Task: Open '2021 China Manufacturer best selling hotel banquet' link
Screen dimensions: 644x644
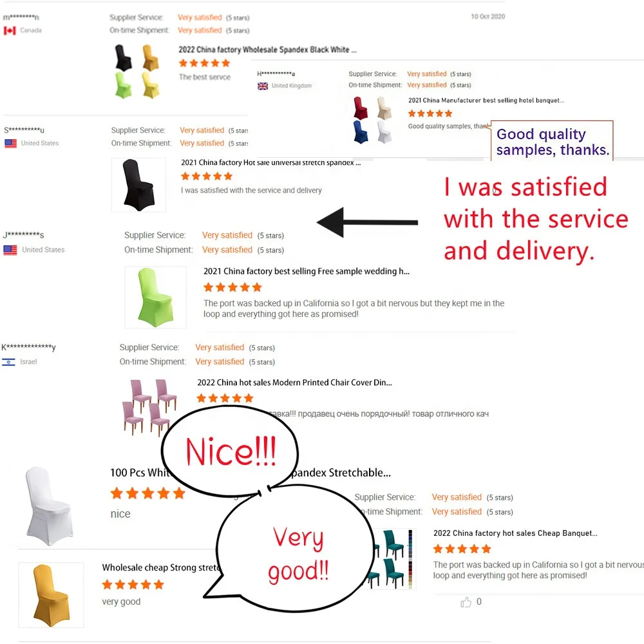Action: [x=486, y=100]
